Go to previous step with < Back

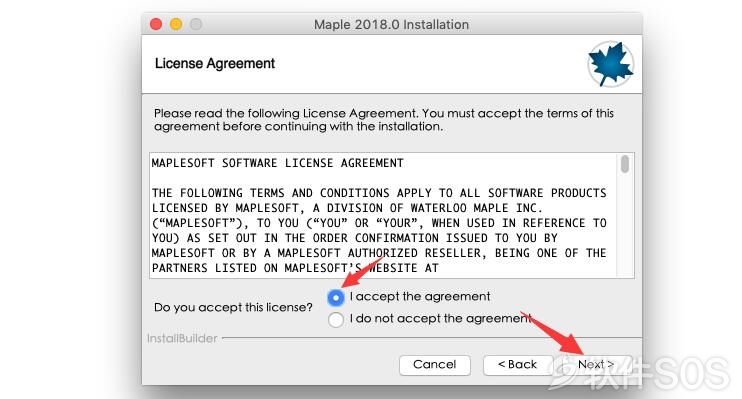pyautogui.click(x=517, y=365)
